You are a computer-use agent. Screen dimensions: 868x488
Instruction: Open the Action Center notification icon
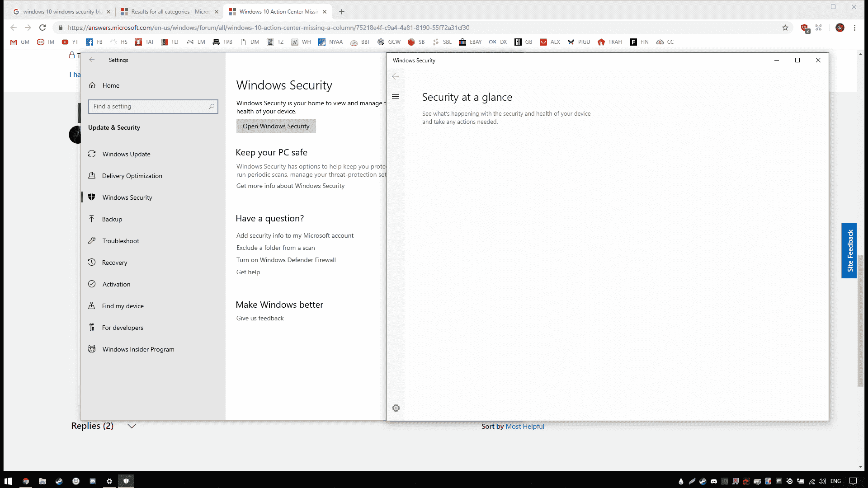click(853, 481)
